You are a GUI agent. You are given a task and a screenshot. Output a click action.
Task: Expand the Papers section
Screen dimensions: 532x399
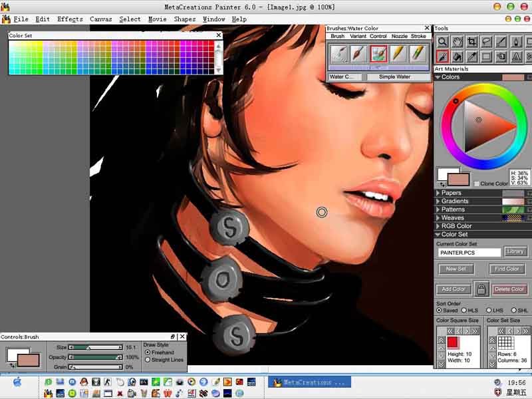tap(438, 193)
